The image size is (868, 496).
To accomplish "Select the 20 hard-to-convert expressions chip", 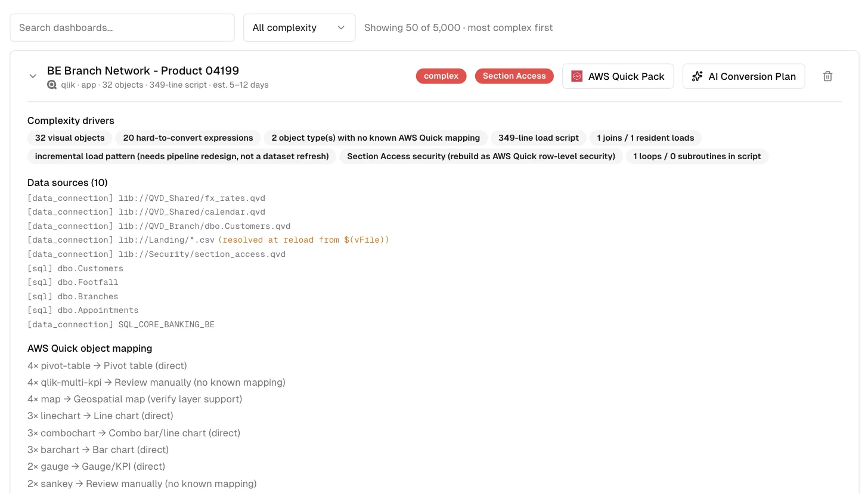I will (x=188, y=138).
